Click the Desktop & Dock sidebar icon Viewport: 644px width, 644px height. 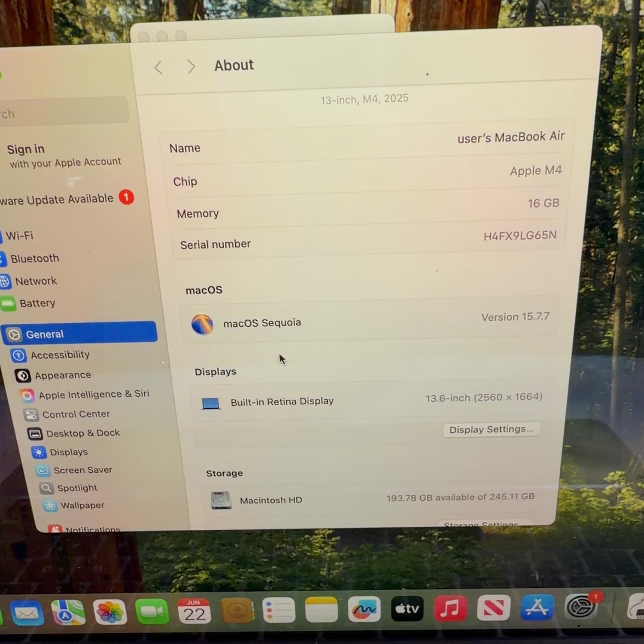click(x=35, y=434)
